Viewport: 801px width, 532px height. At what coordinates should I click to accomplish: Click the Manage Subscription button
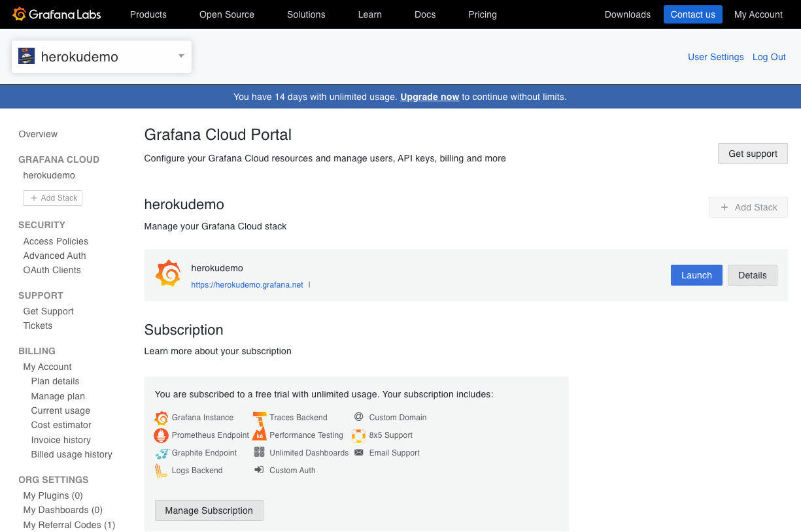(x=209, y=510)
